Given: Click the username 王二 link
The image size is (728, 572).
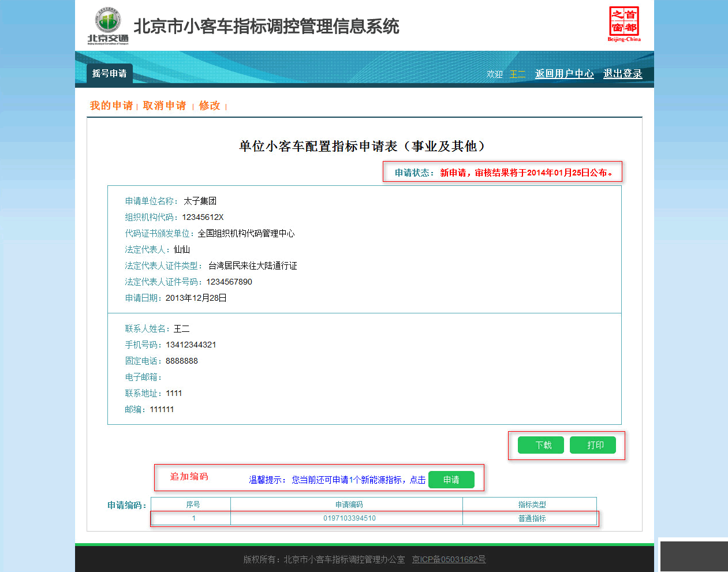Looking at the screenshot, I should tap(517, 74).
